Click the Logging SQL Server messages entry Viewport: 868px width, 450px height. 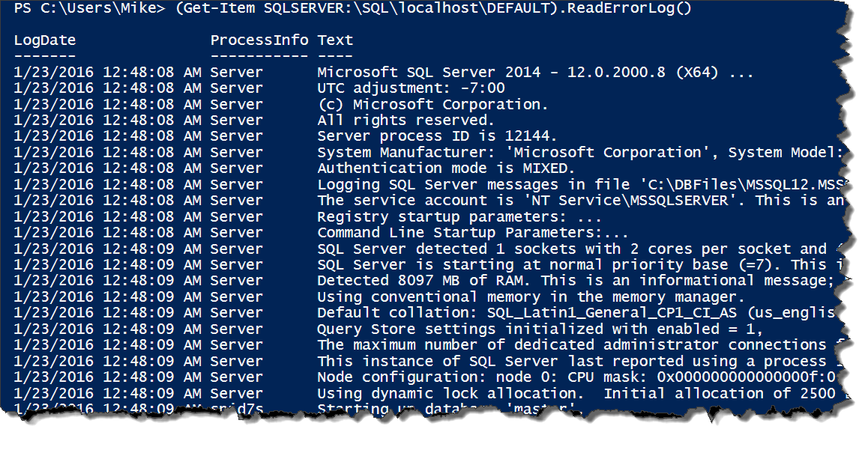tap(581, 185)
